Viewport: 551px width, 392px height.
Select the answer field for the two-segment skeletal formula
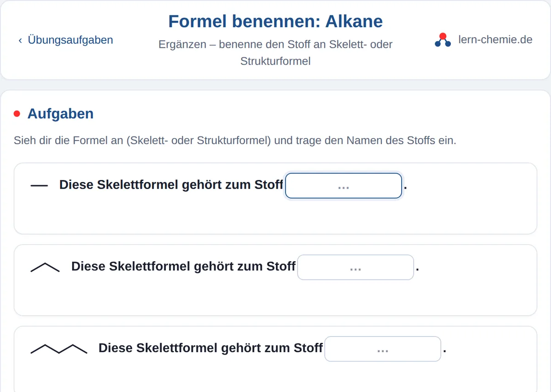tap(355, 267)
